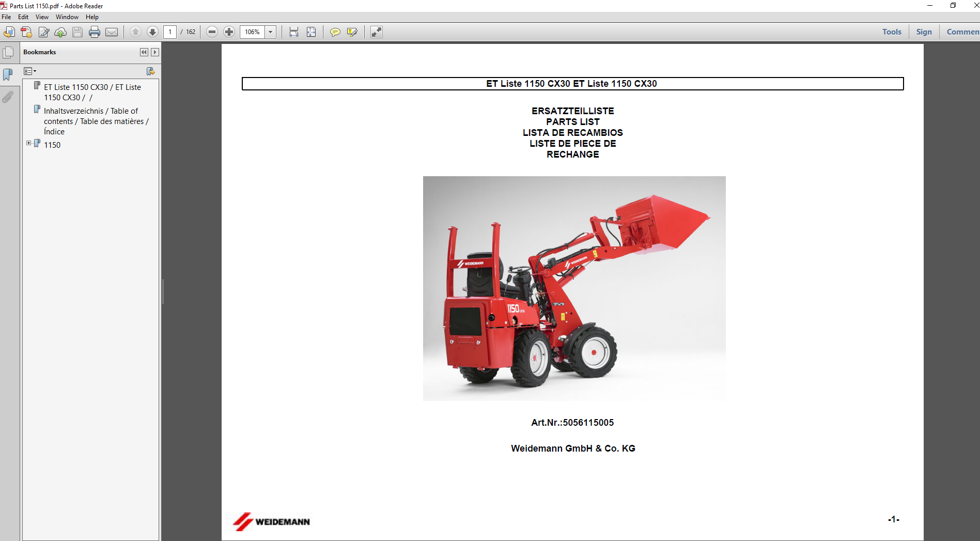Click the Edit PDF sign toolbar icon
The image size is (980, 541).
44,32
